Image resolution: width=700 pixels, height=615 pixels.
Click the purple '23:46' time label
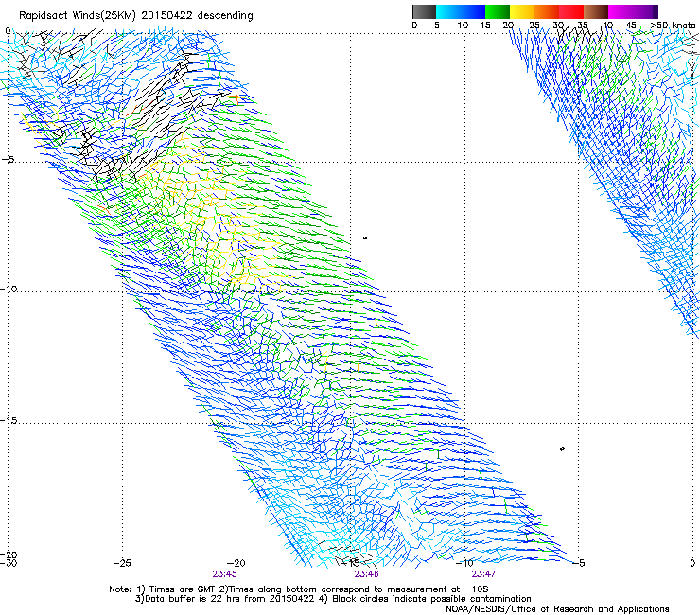coord(366,574)
